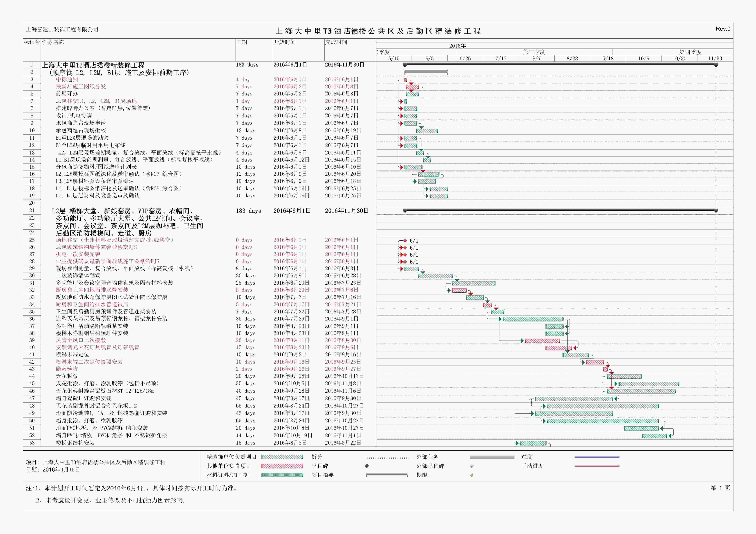The width and height of the screenshot is (756, 534).
Task: Click the 12 days duration of task 10
Action: coord(245,130)
